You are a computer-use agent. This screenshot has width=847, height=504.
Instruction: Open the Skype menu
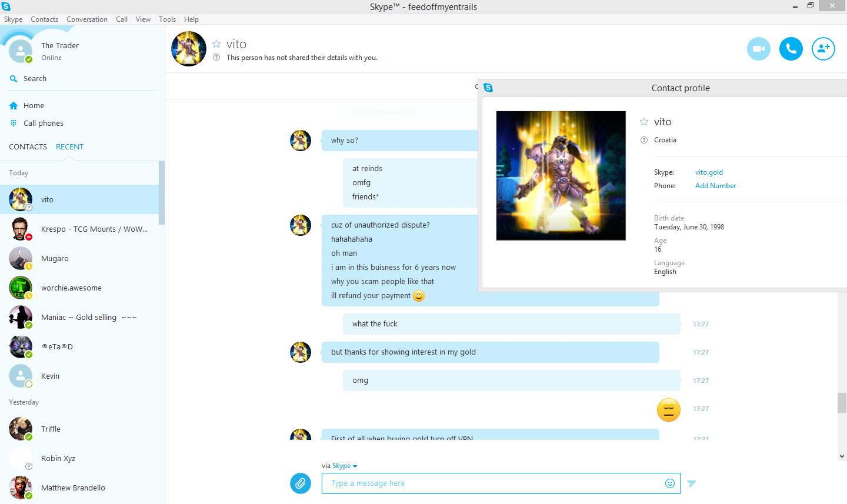tap(13, 19)
